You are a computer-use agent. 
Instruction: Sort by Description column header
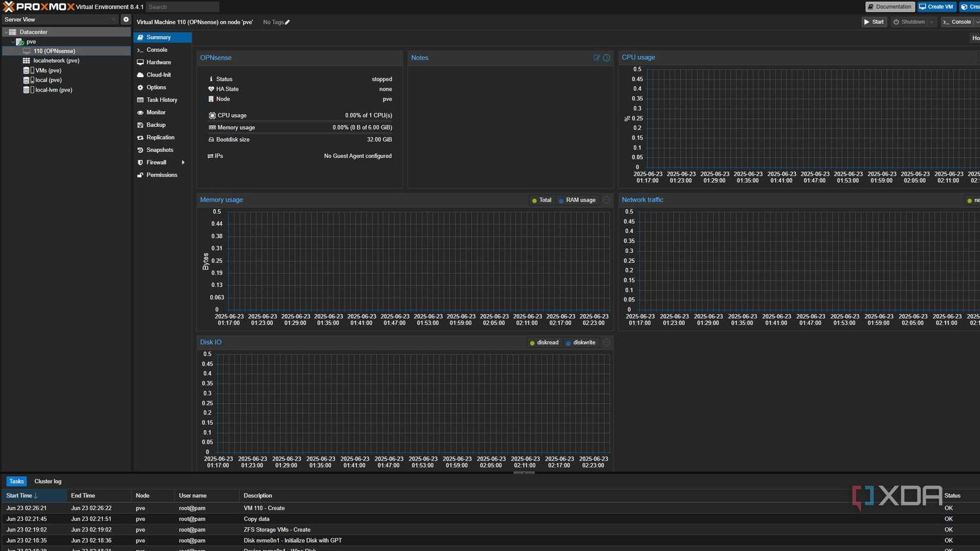coord(589,496)
